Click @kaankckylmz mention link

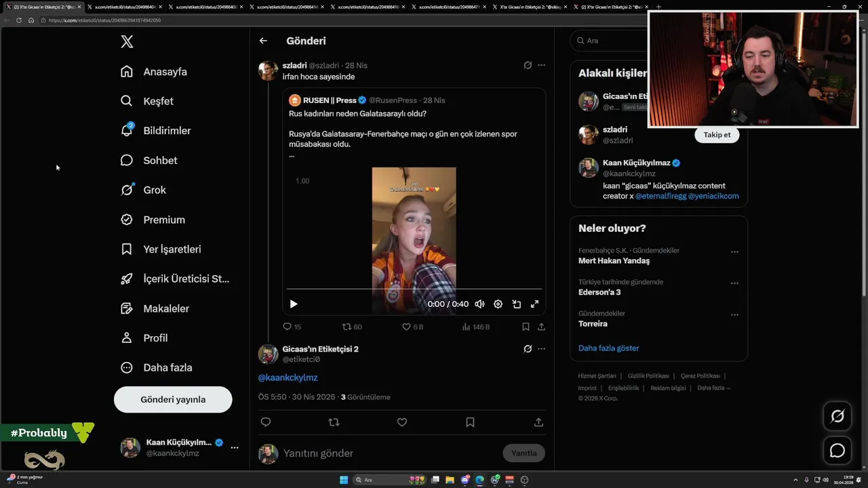[288, 378]
